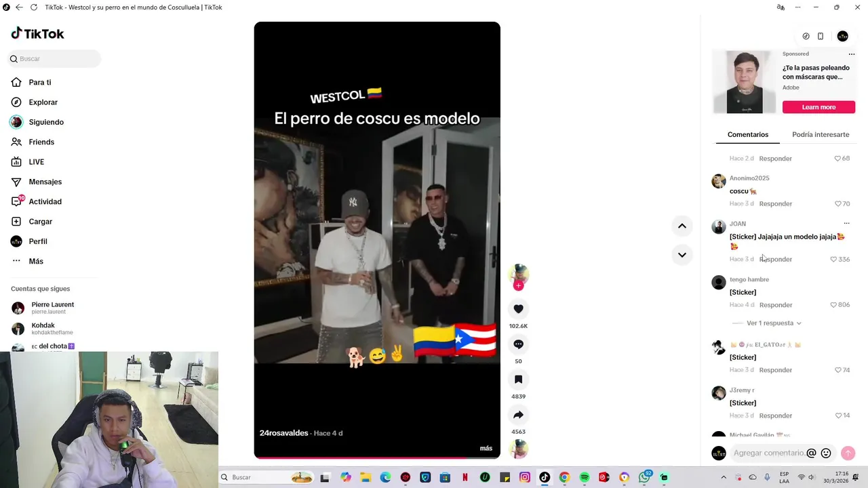Go to next video with down chevron
The width and height of the screenshot is (868, 488).
click(682, 255)
